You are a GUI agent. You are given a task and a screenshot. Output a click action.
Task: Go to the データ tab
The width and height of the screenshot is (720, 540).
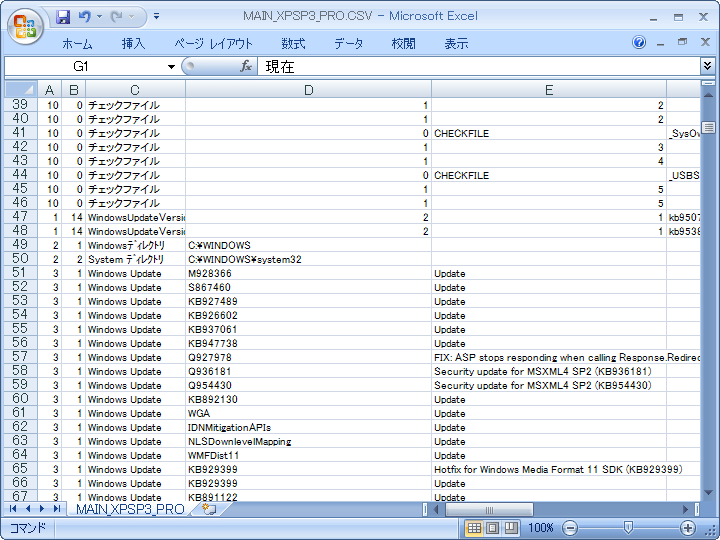349,44
